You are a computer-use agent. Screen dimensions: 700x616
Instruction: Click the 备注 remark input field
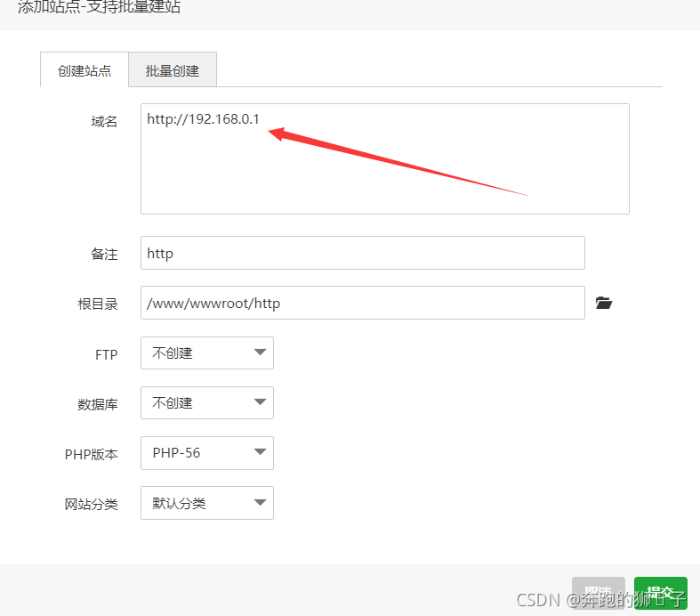(363, 253)
